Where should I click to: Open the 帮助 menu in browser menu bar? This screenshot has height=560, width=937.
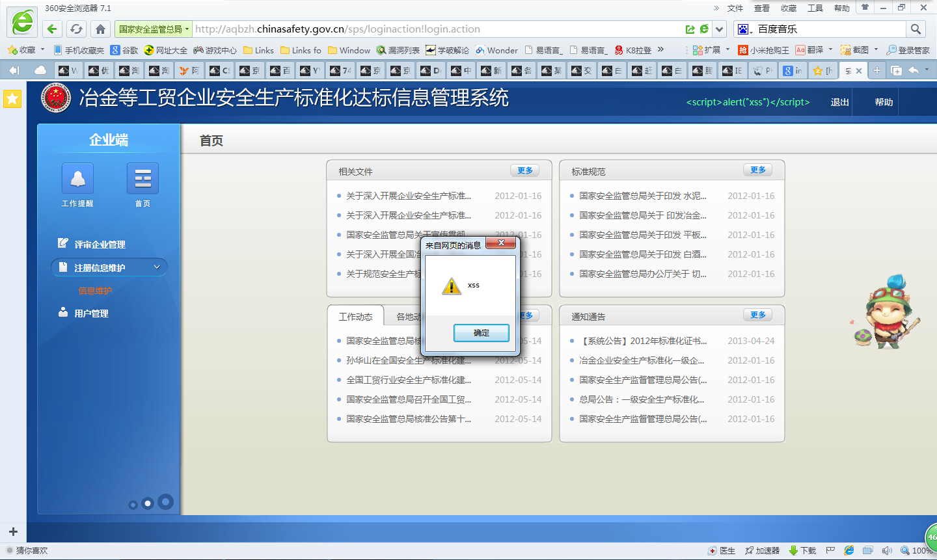(x=842, y=8)
